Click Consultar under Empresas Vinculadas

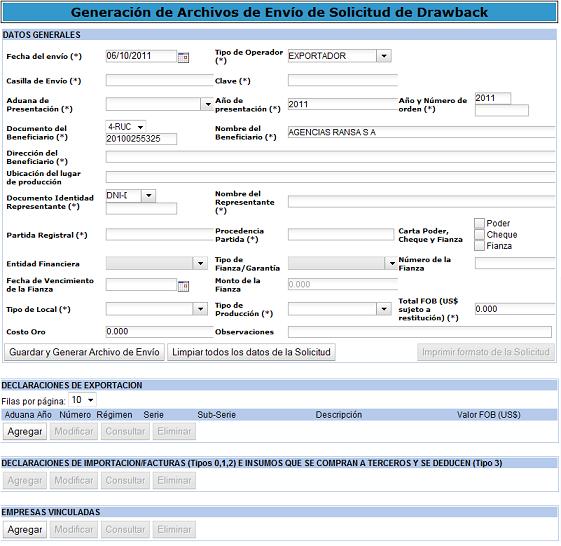click(125, 529)
